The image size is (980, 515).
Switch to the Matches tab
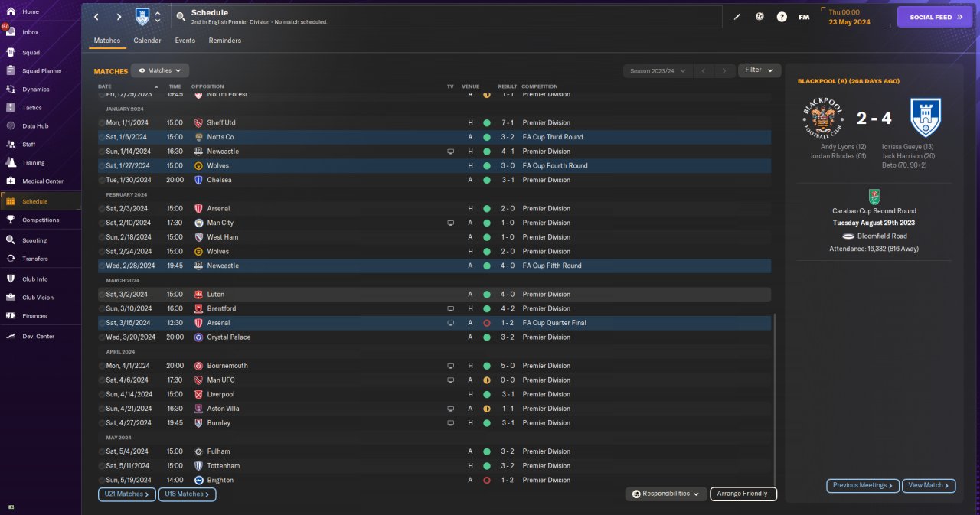[x=106, y=41]
